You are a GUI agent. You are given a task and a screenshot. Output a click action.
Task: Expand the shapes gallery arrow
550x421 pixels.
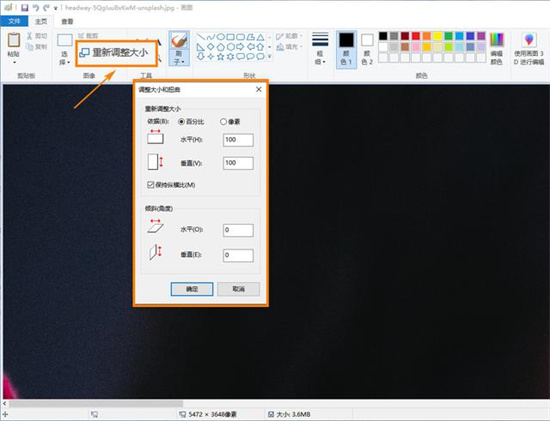point(269,56)
